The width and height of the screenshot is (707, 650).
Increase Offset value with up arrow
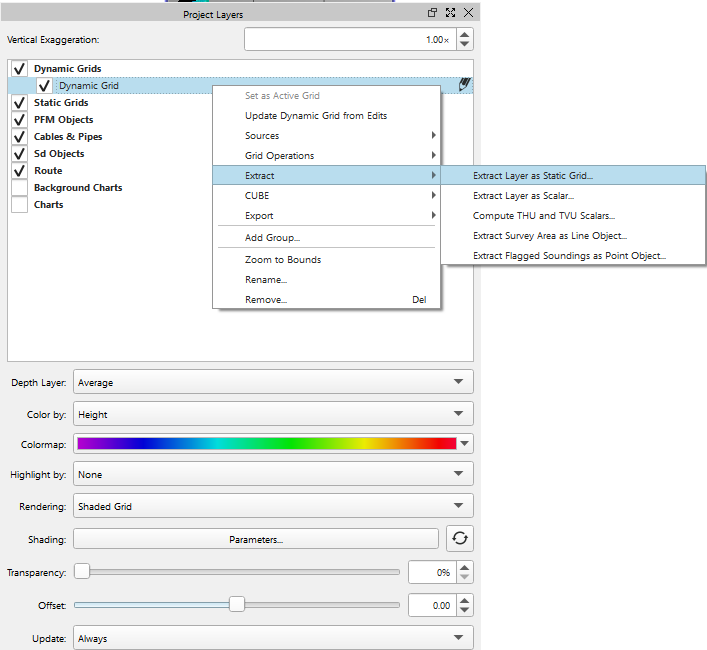pos(466,599)
